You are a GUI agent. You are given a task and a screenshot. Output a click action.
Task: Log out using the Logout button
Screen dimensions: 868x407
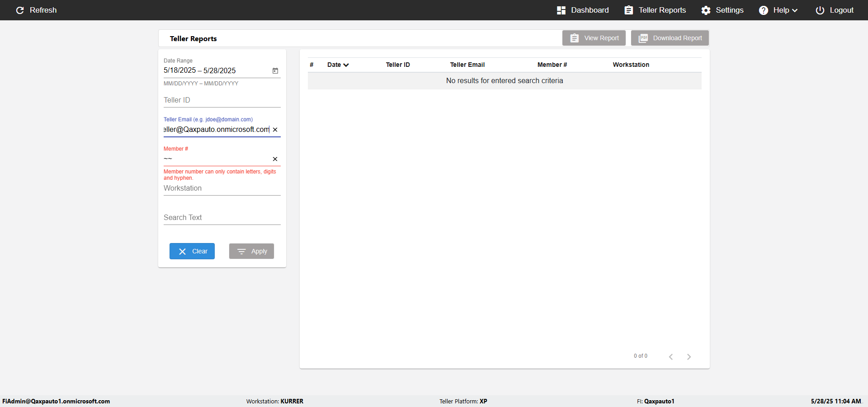(835, 10)
